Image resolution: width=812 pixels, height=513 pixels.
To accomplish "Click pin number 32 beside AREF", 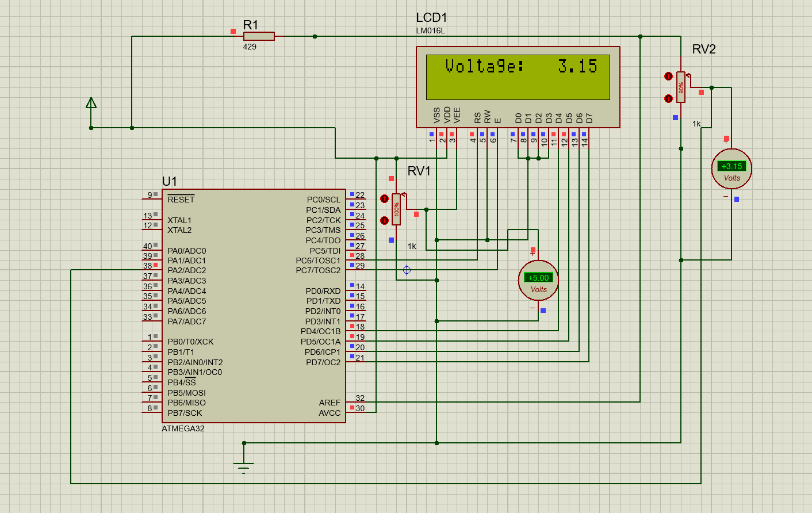I will click(x=360, y=398).
